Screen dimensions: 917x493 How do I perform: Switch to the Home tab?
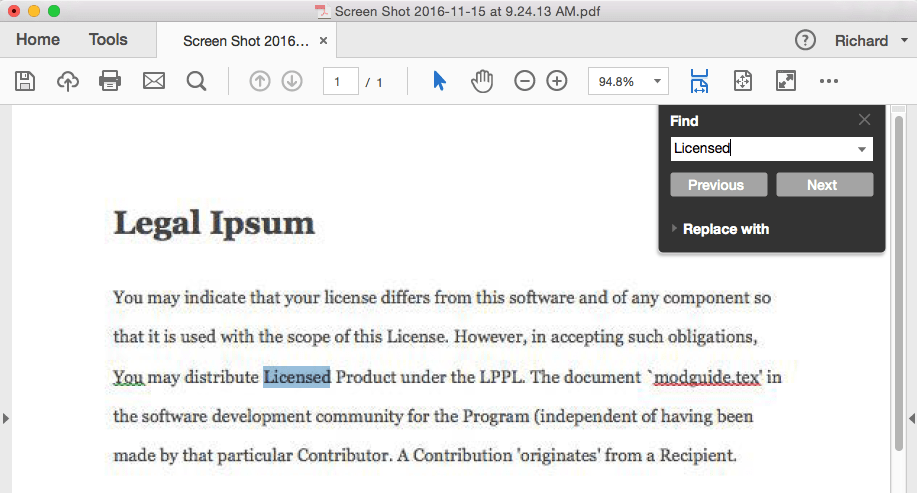coord(38,40)
